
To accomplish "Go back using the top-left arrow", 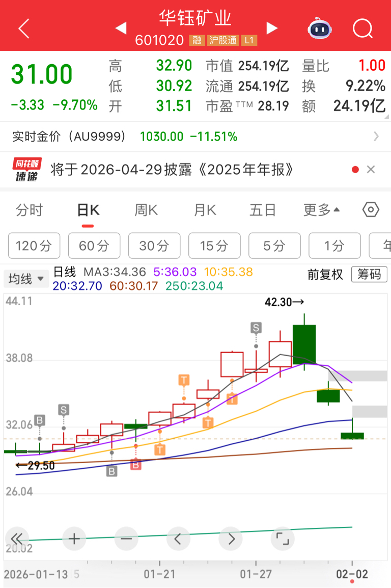I will pyautogui.click(x=24, y=29).
